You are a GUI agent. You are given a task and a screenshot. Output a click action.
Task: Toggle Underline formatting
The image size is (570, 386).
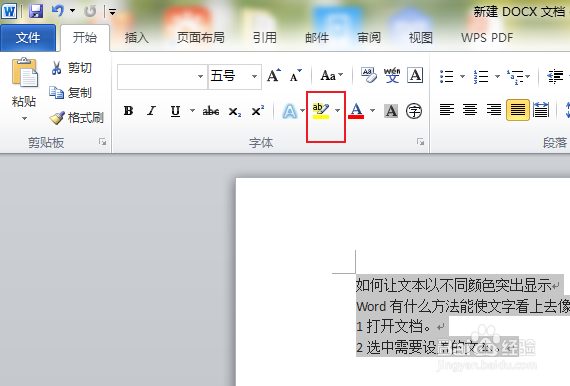click(175, 110)
